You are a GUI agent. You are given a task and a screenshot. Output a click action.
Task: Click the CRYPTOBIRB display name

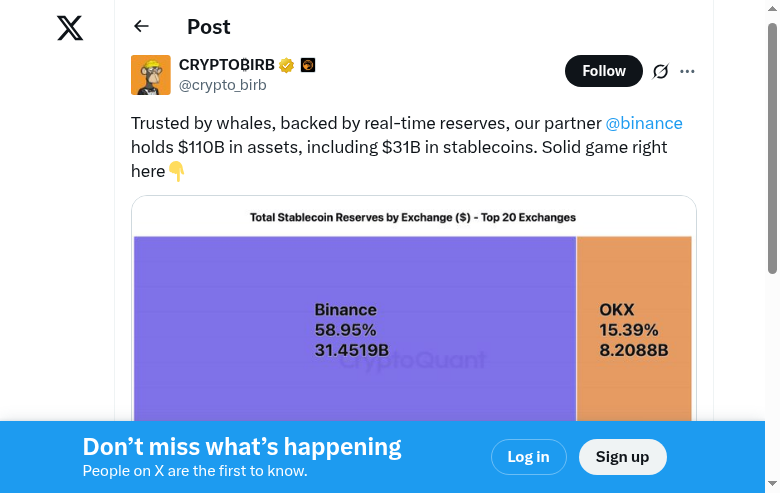[226, 65]
